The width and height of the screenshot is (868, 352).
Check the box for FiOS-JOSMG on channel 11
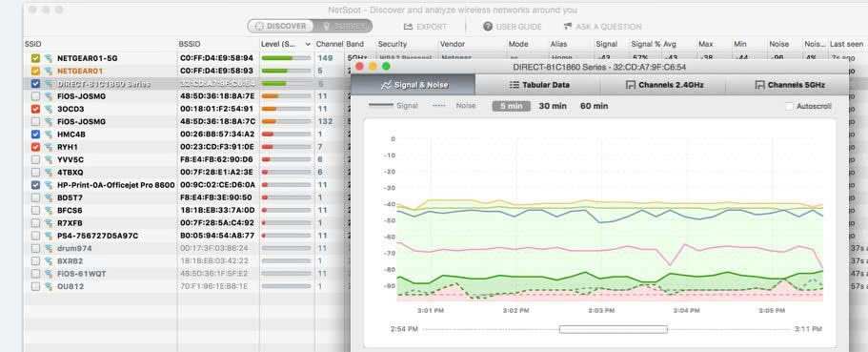click(x=35, y=96)
